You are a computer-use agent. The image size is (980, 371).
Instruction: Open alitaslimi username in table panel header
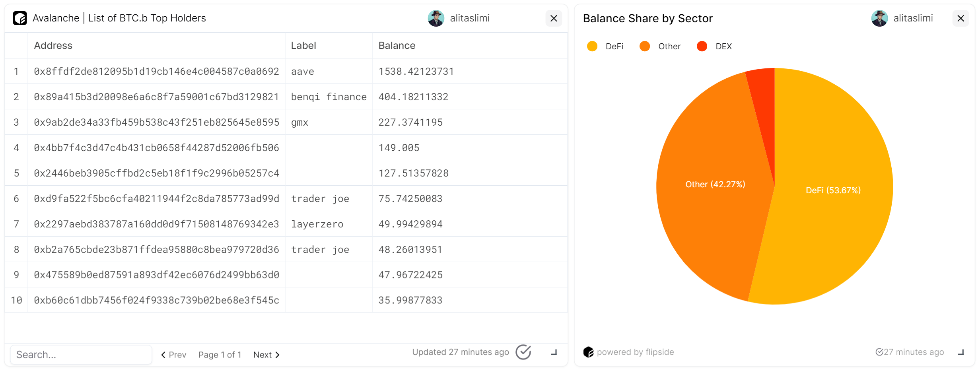click(x=470, y=18)
